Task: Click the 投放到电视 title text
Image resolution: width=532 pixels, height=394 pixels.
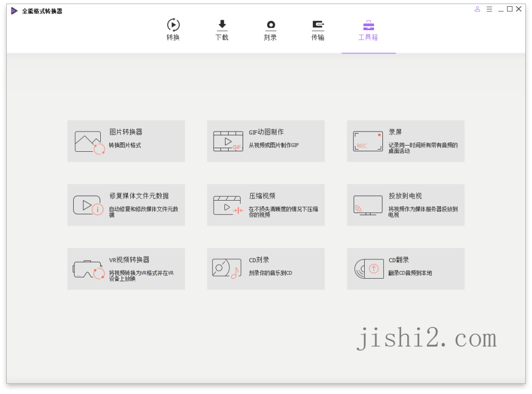Action: point(405,196)
